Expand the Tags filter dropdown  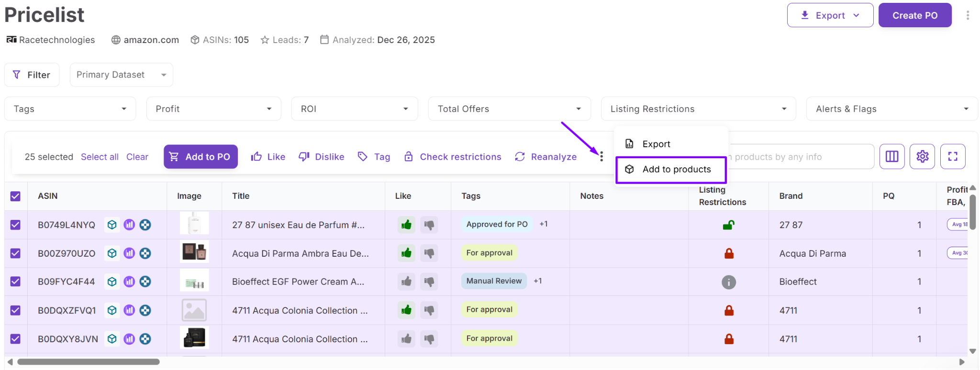[70, 109]
